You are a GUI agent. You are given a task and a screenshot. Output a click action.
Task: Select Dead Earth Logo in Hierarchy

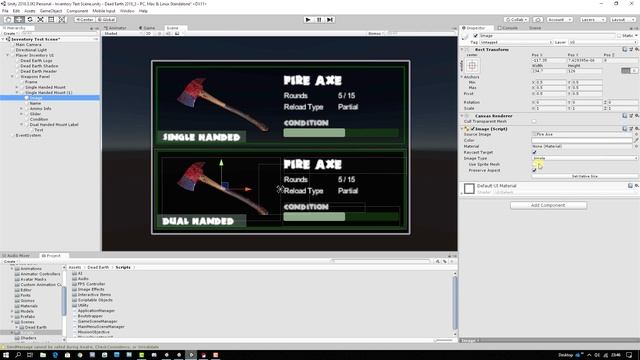click(36, 60)
